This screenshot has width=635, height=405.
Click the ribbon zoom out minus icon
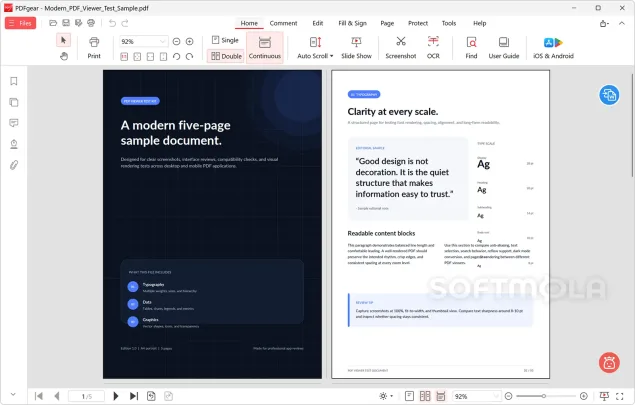click(x=176, y=41)
